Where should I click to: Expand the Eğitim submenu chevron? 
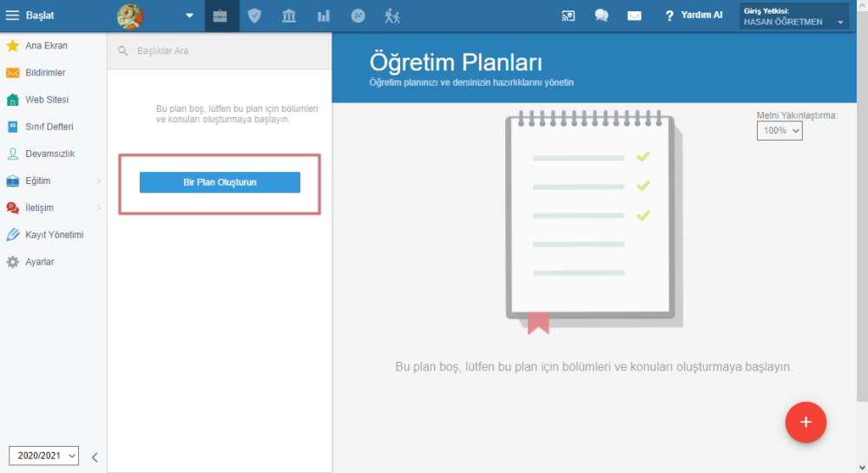99,181
